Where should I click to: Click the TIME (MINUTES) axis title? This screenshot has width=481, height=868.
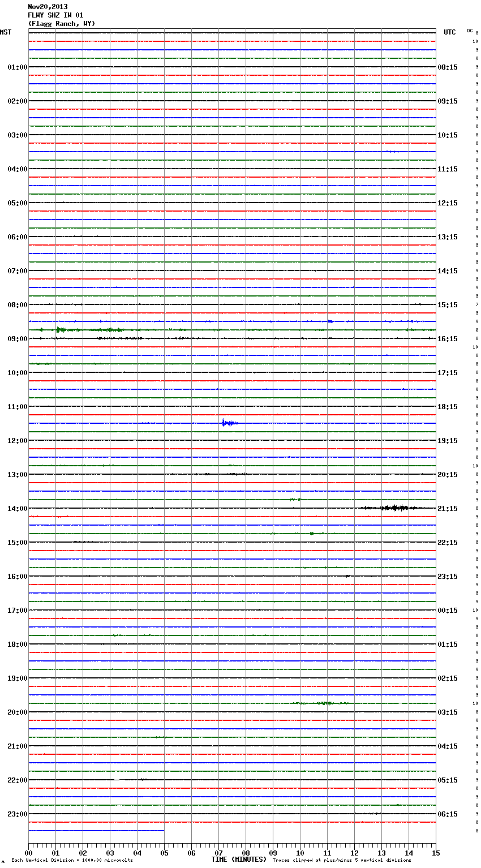coord(239,860)
